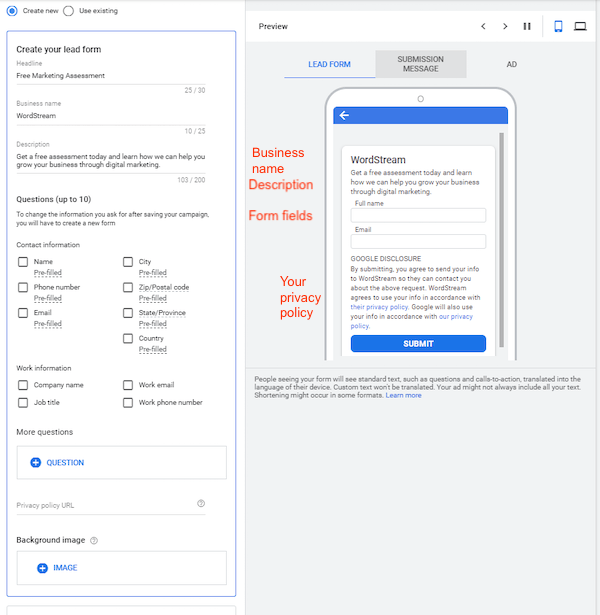
Task: Click the 'Work information' heading
Action: click(x=44, y=368)
